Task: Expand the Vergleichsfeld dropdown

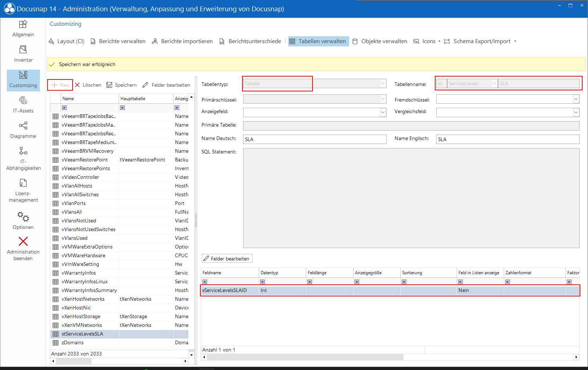Action: (576, 112)
